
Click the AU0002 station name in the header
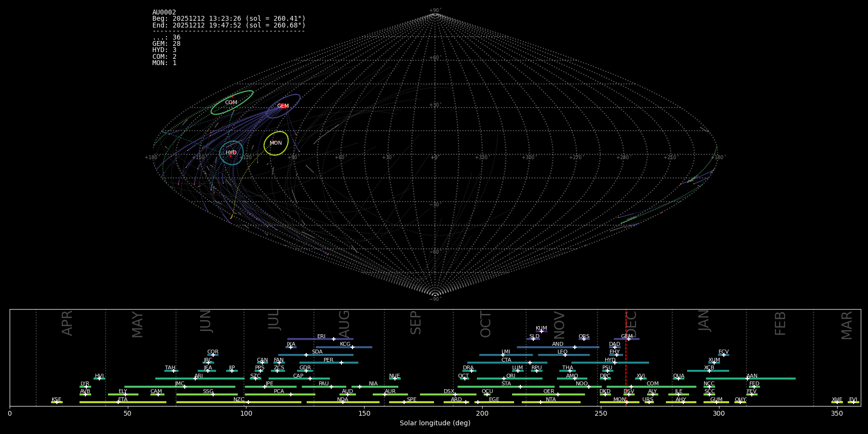point(164,13)
